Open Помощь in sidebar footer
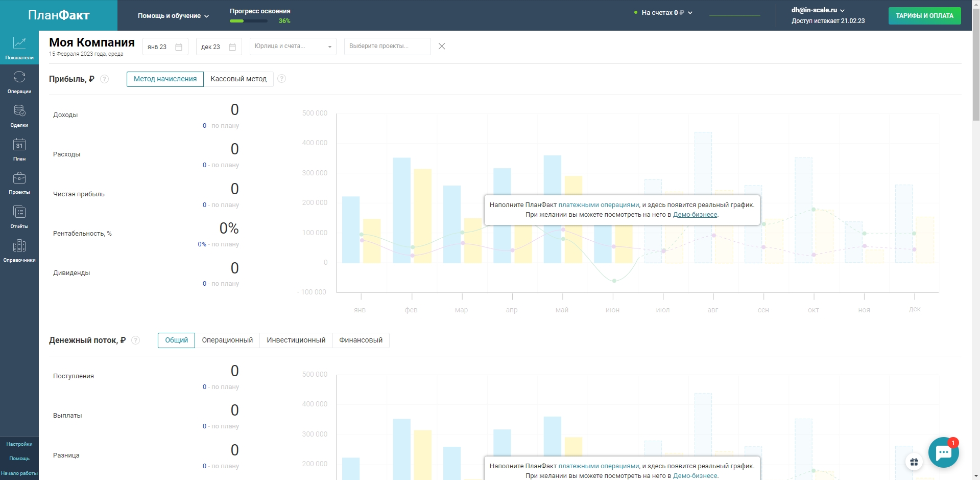Image resolution: width=980 pixels, height=480 pixels. click(x=19, y=459)
